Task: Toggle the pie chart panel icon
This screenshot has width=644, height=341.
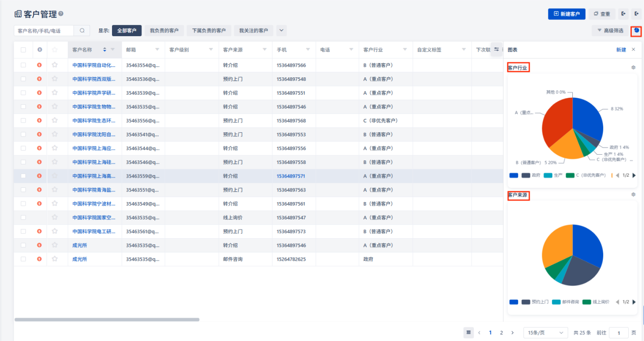Action: pyautogui.click(x=636, y=31)
